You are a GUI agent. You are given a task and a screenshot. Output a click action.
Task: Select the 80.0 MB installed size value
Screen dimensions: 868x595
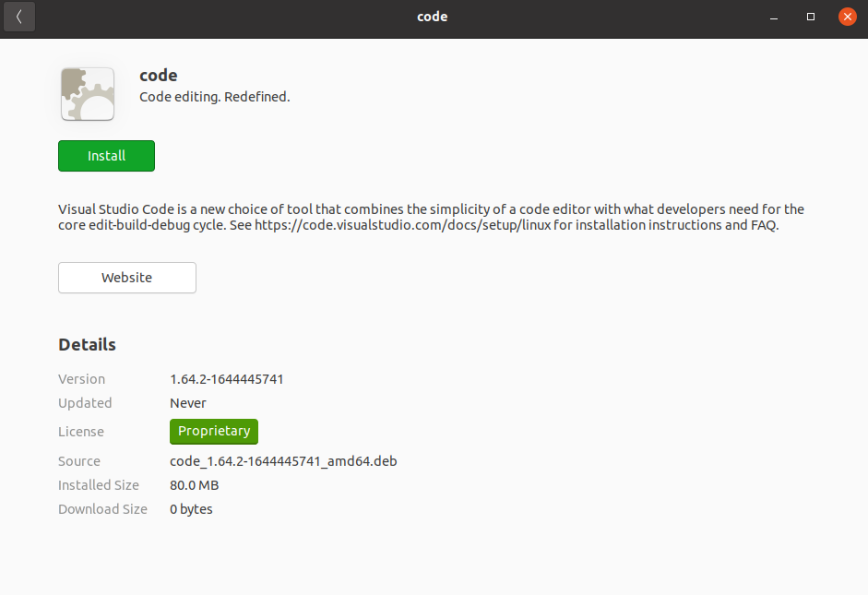(194, 485)
